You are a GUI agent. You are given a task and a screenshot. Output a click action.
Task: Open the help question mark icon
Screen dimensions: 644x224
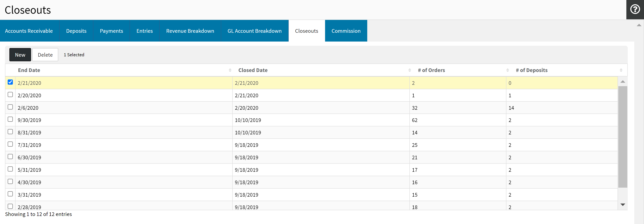pos(635,10)
